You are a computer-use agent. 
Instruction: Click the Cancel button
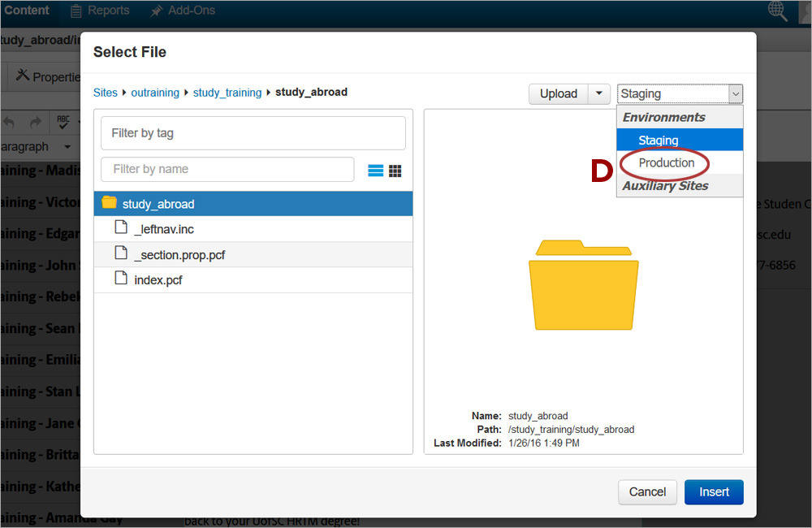click(x=647, y=491)
